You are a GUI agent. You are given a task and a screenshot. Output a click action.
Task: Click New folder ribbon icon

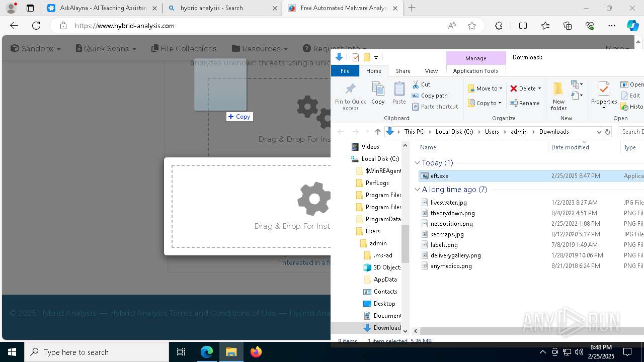(558, 97)
